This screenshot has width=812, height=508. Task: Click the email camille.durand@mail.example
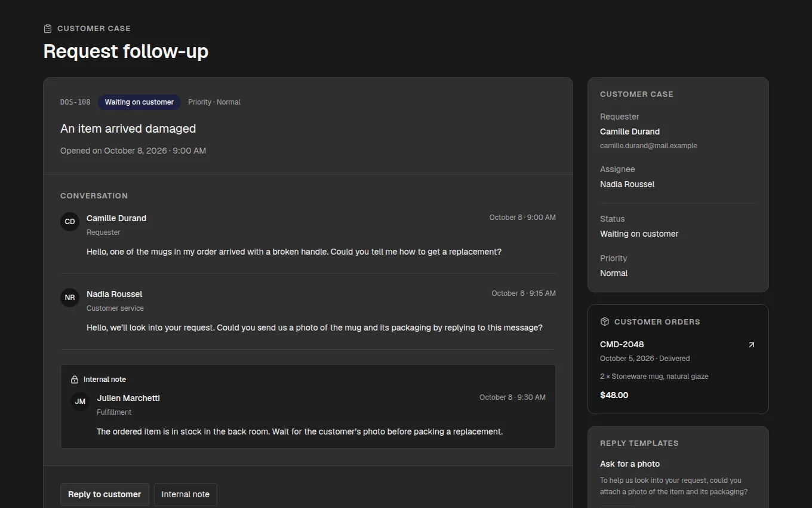click(648, 146)
